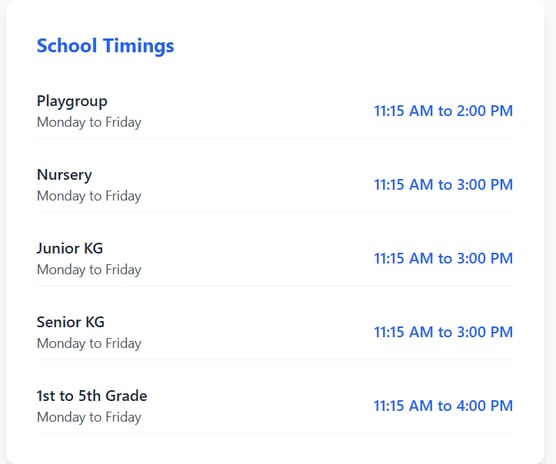Click the divider line below the Junior KG row
Image resolution: width=556 pixels, height=464 pixels.
(x=274, y=286)
